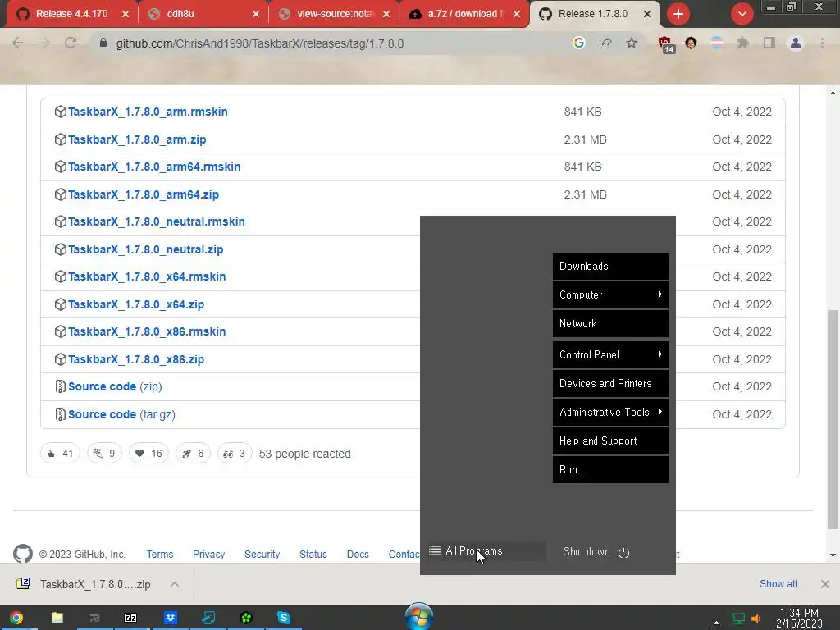Screen dimensions: 840x630
Task: Expand Administrative Tools submenu
Action: tap(610, 412)
